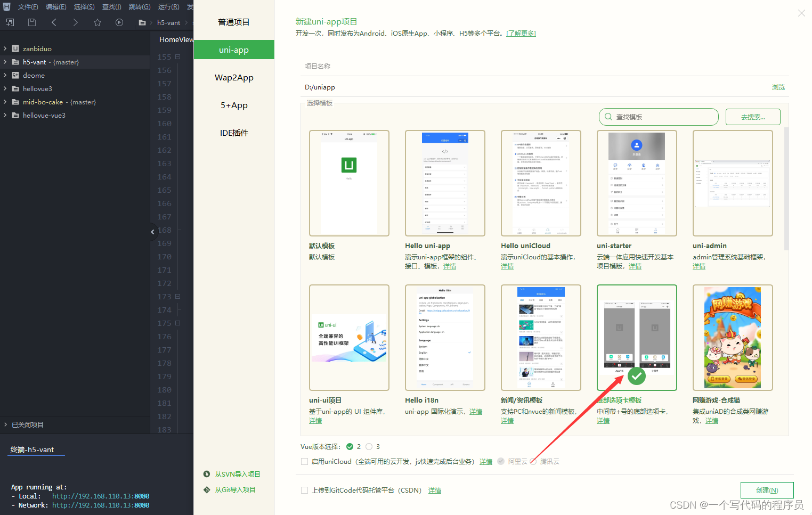Image resolution: width=812 pixels, height=515 pixels.
Task: Switch to 普通项目 tab
Action: 234,22
